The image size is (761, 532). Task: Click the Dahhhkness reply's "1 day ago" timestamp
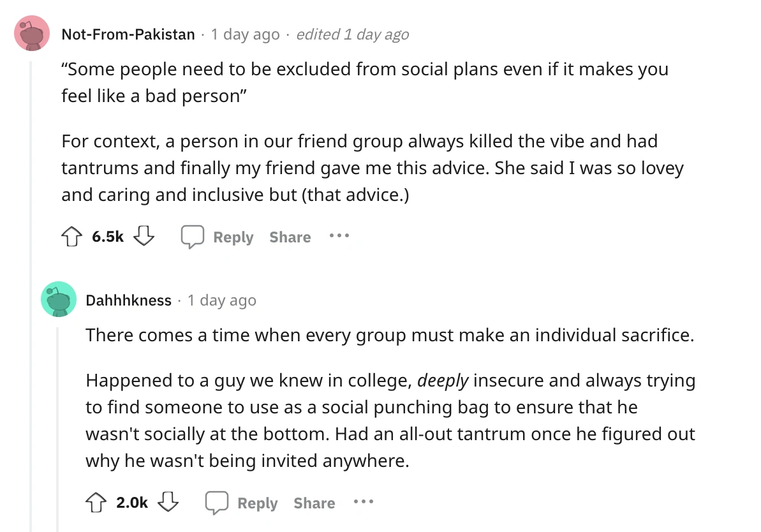pos(221,300)
